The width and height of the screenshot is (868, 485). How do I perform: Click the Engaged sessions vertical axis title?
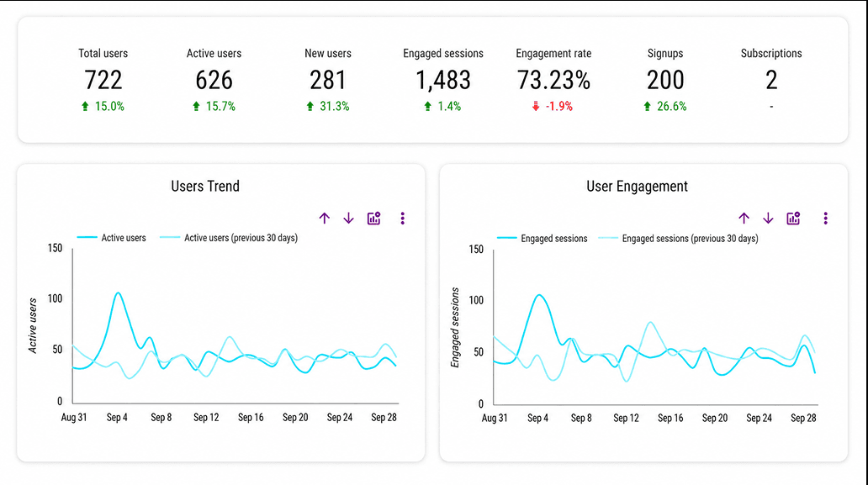[455, 327]
